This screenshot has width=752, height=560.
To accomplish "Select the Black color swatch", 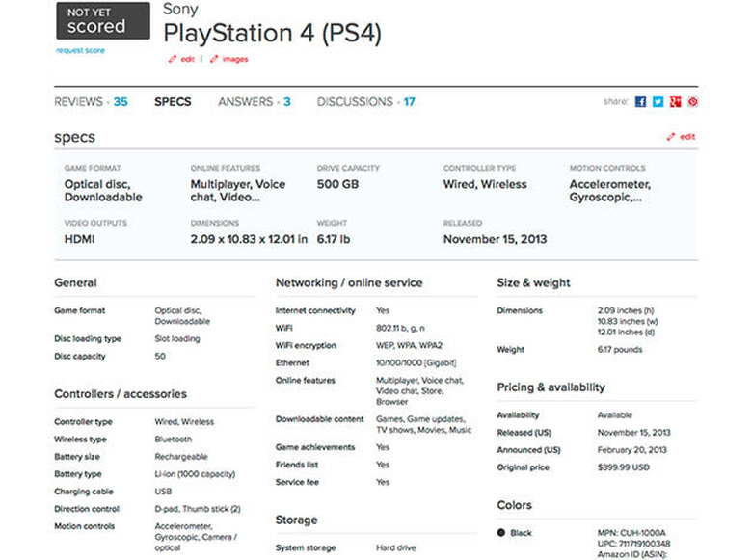I will [x=501, y=532].
